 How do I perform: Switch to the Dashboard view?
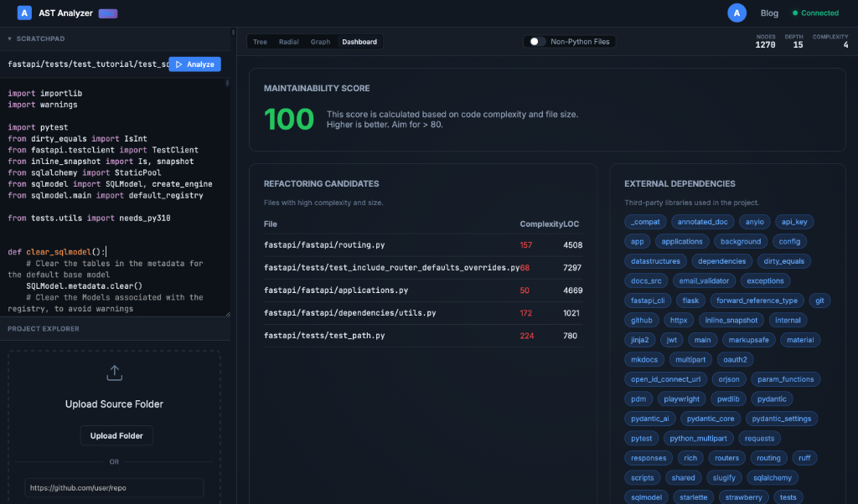(x=359, y=41)
